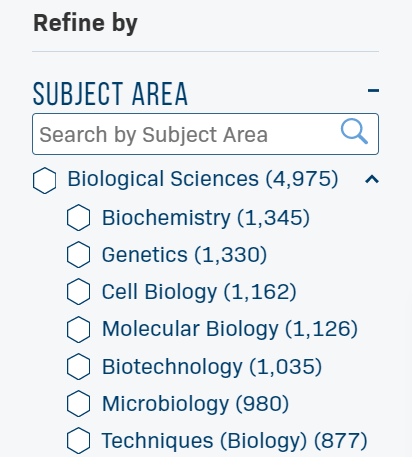The width and height of the screenshot is (412, 457).
Task: Focus the Search by Subject Area field
Action: click(205, 134)
